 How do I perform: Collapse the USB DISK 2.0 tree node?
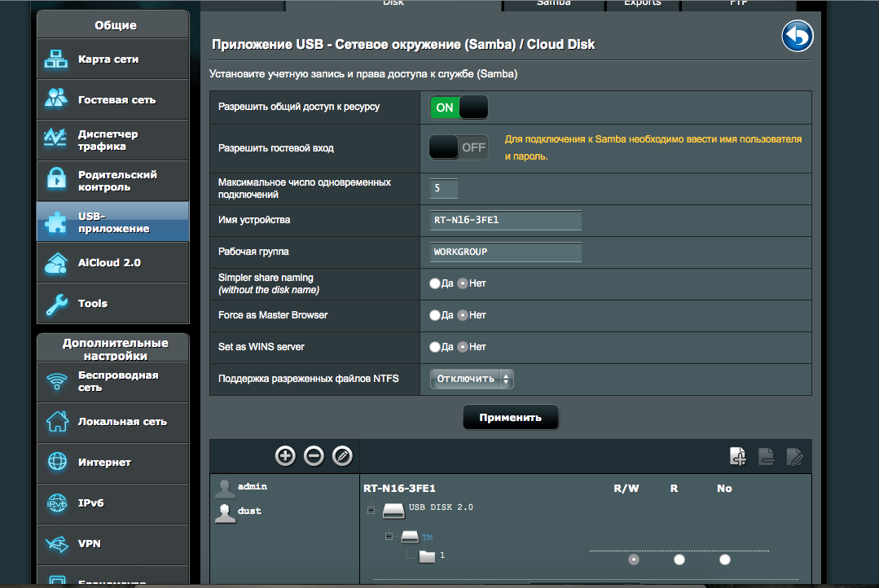[371, 510]
